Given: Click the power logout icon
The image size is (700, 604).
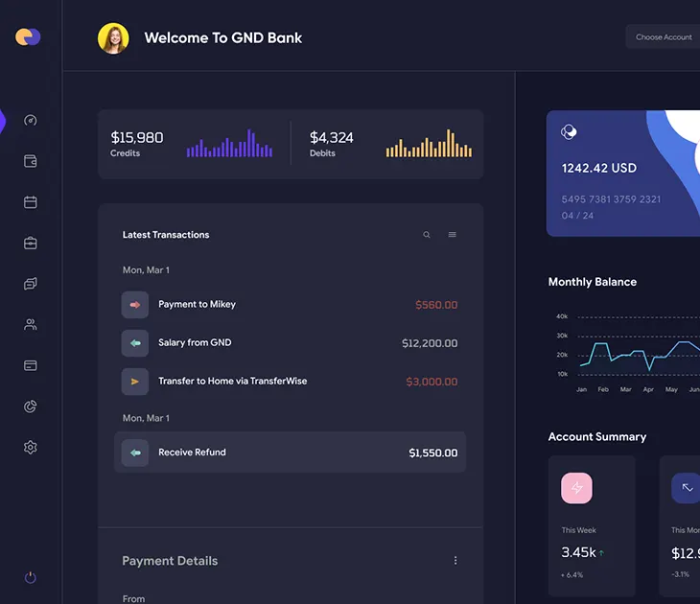Looking at the screenshot, I should (x=31, y=578).
